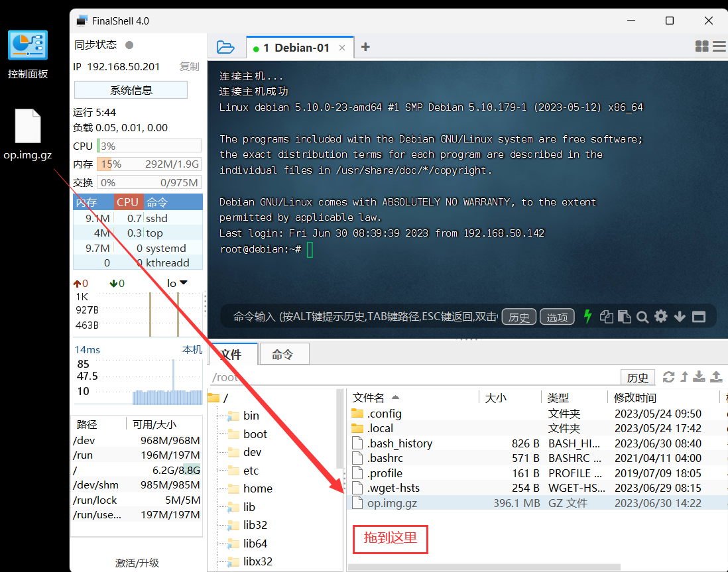Image resolution: width=728 pixels, height=572 pixels.
Task: Open terminal settings gear icon
Action: (x=661, y=317)
